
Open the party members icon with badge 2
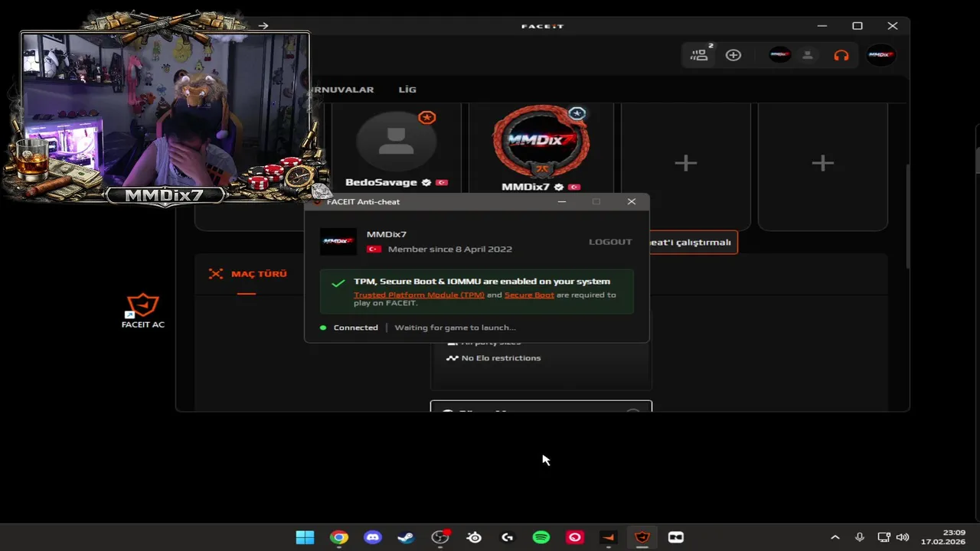[x=701, y=54]
